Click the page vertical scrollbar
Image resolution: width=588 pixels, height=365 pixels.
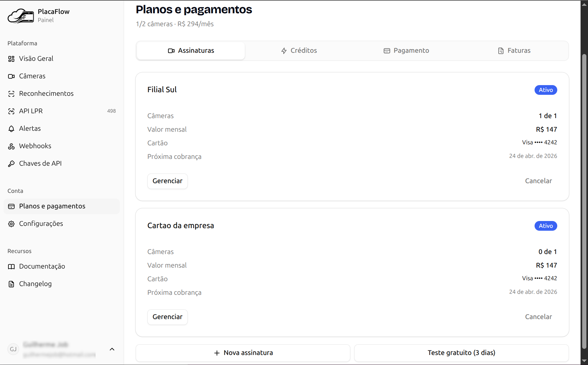tap(584, 201)
